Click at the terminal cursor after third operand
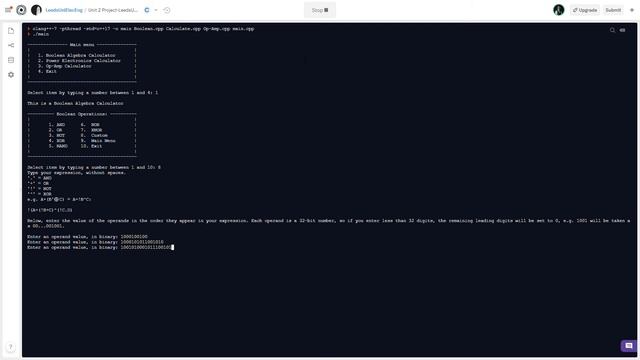Viewport: 640px width, 360px height. pos(173,247)
